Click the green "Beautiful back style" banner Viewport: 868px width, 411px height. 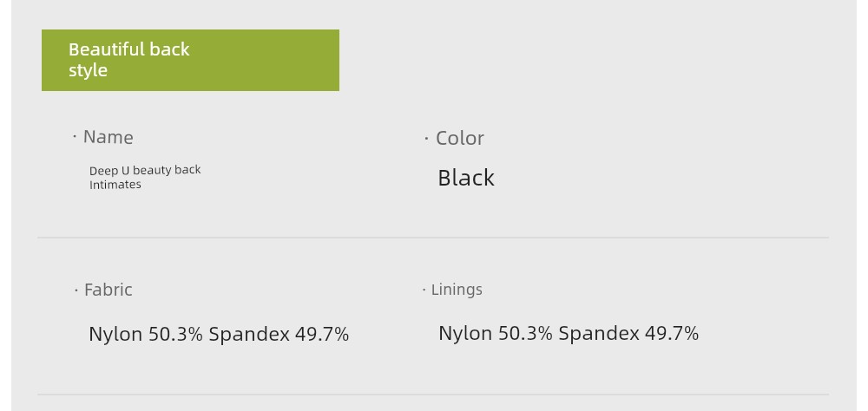[x=190, y=61]
